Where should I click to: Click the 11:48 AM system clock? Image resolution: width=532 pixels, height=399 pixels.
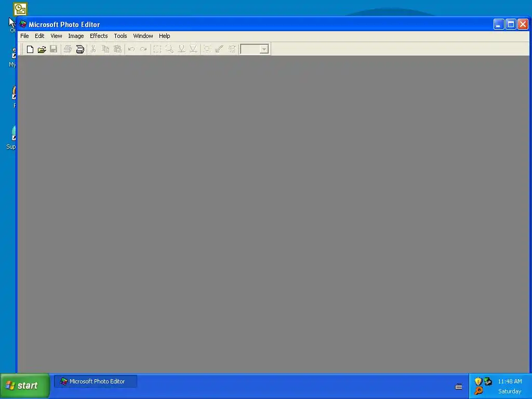510,381
